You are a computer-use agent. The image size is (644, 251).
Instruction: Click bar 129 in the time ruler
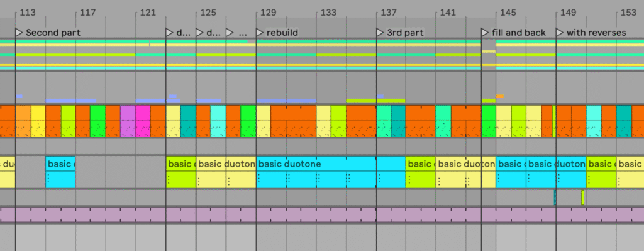point(268,13)
